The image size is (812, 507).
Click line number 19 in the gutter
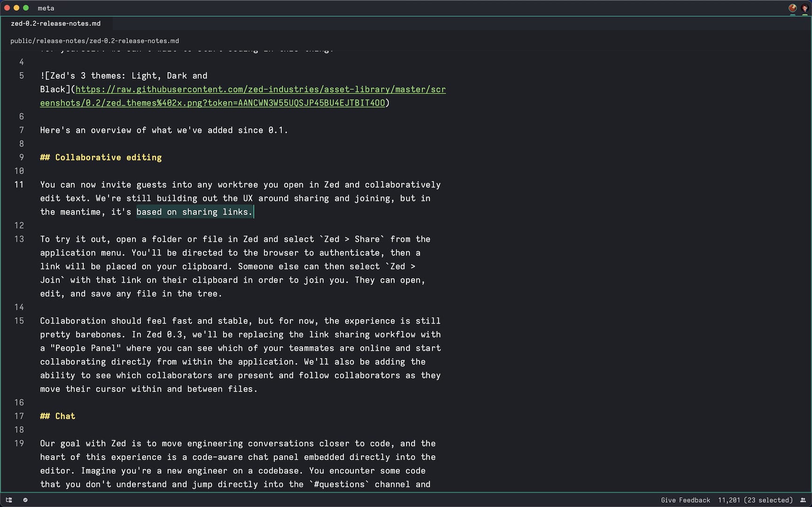(x=19, y=443)
